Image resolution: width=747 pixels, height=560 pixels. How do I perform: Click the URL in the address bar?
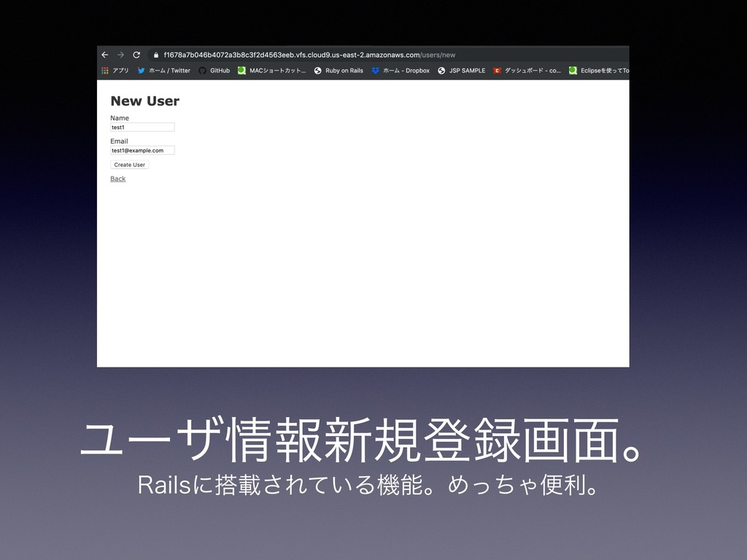click(x=309, y=55)
